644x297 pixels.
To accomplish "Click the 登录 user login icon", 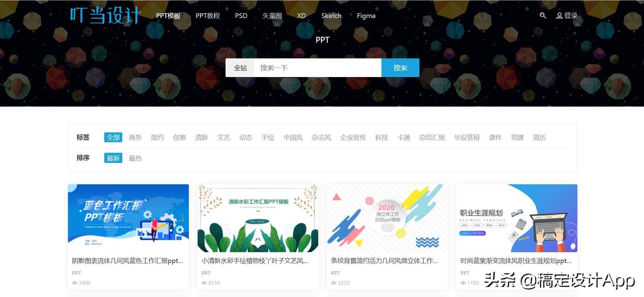I will tap(559, 16).
